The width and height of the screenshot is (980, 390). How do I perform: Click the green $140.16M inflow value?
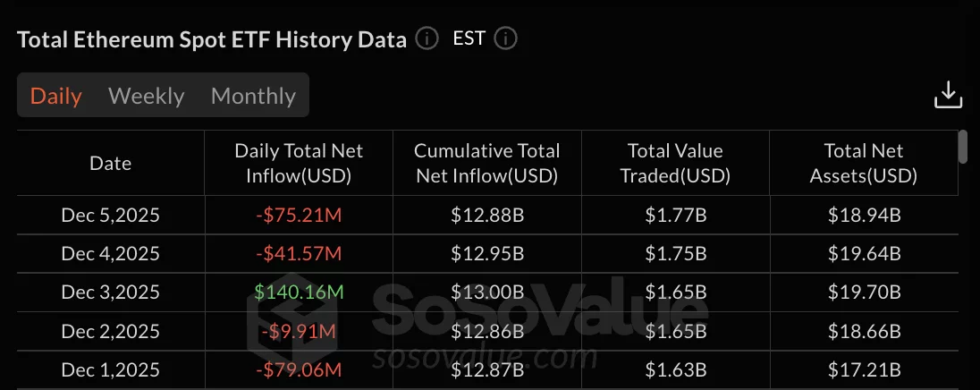[299, 292]
